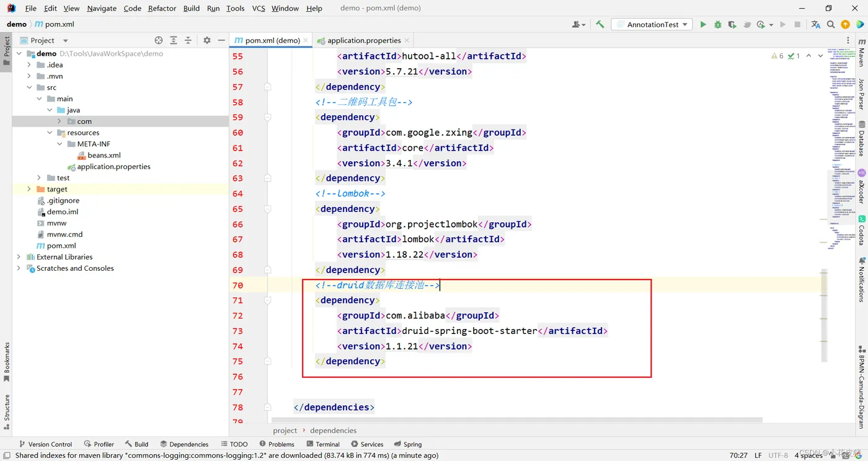Click the dependencies breadcrumb
Viewport: 868px width, 461px height.
pyautogui.click(x=334, y=430)
